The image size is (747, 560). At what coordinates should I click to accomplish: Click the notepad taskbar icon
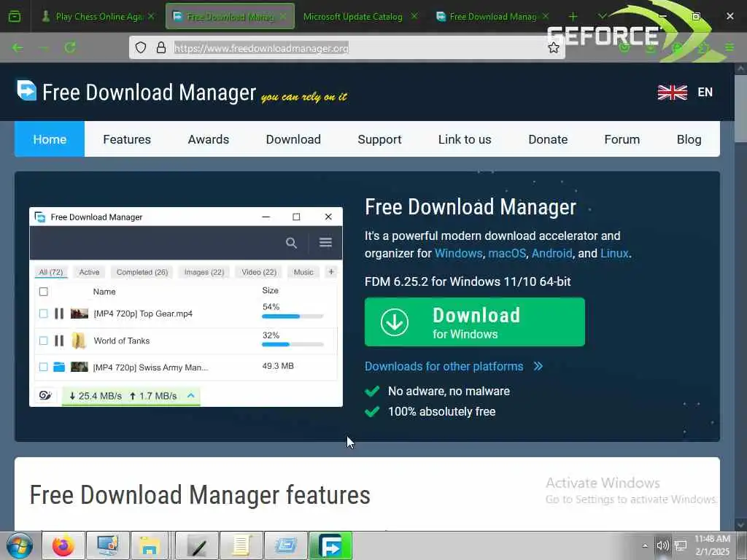click(x=241, y=545)
